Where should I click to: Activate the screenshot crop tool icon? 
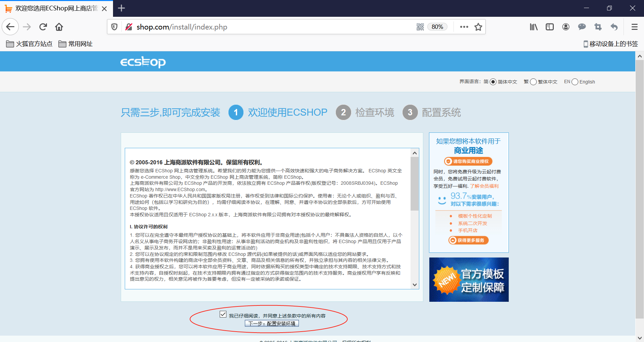point(598,27)
